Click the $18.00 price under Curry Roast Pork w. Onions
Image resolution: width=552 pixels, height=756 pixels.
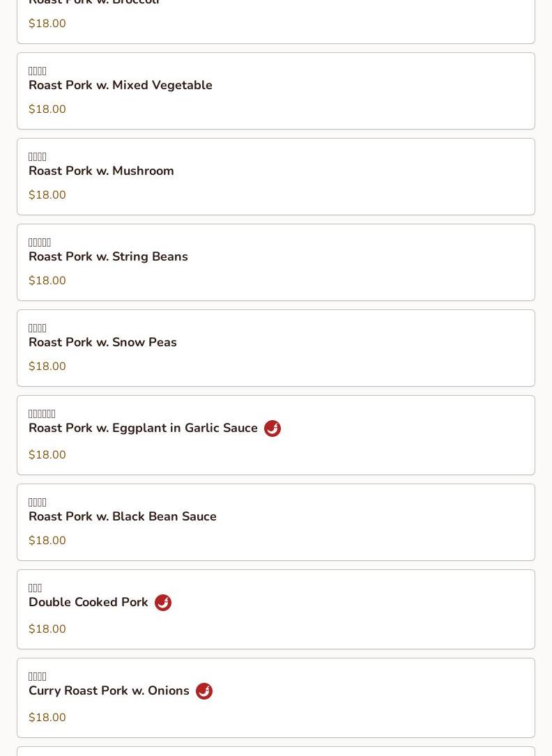point(47,718)
